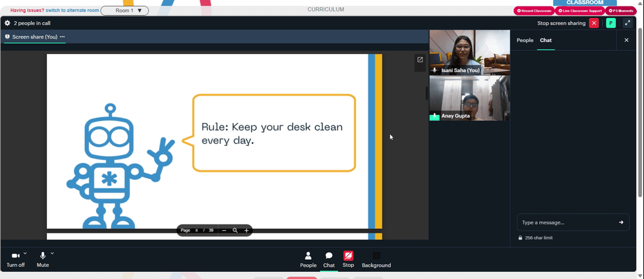Open the green P profile button
Viewport: 644px width, 279px height.
tap(611, 23)
